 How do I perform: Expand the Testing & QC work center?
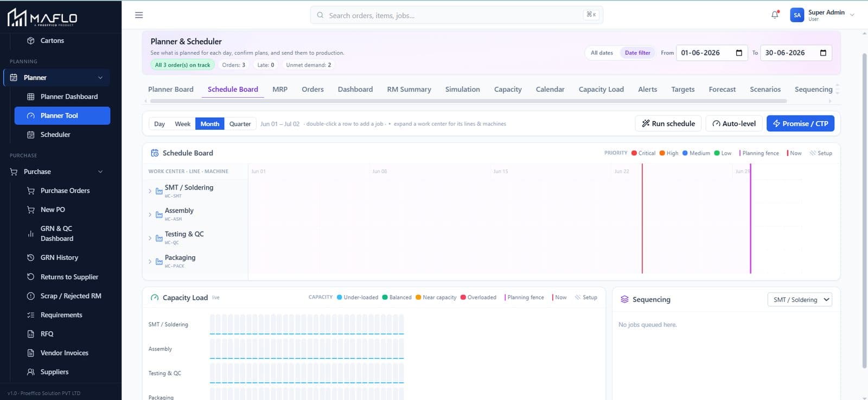pyautogui.click(x=150, y=238)
